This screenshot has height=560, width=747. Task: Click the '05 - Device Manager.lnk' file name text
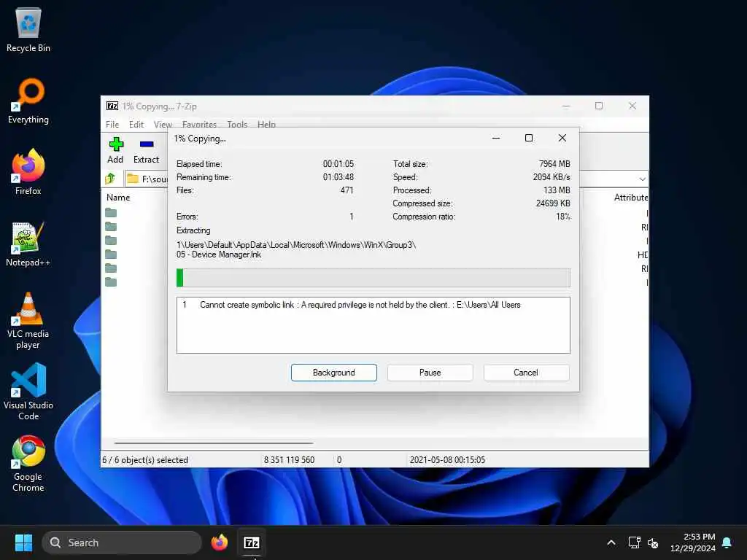pos(219,254)
